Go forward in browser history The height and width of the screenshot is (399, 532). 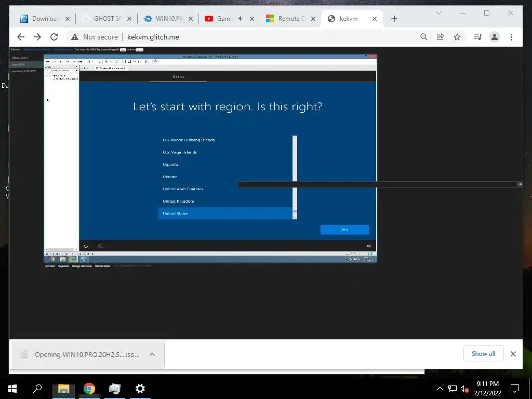pyautogui.click(x=37, y=37)
